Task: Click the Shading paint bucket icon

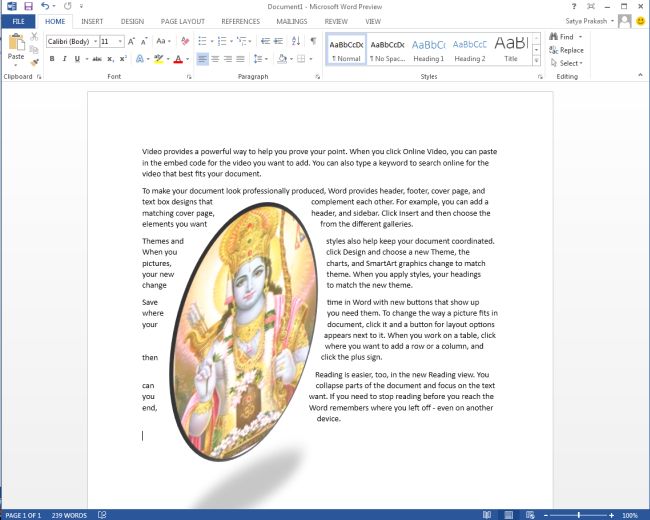Action: (x=282, y=59)
